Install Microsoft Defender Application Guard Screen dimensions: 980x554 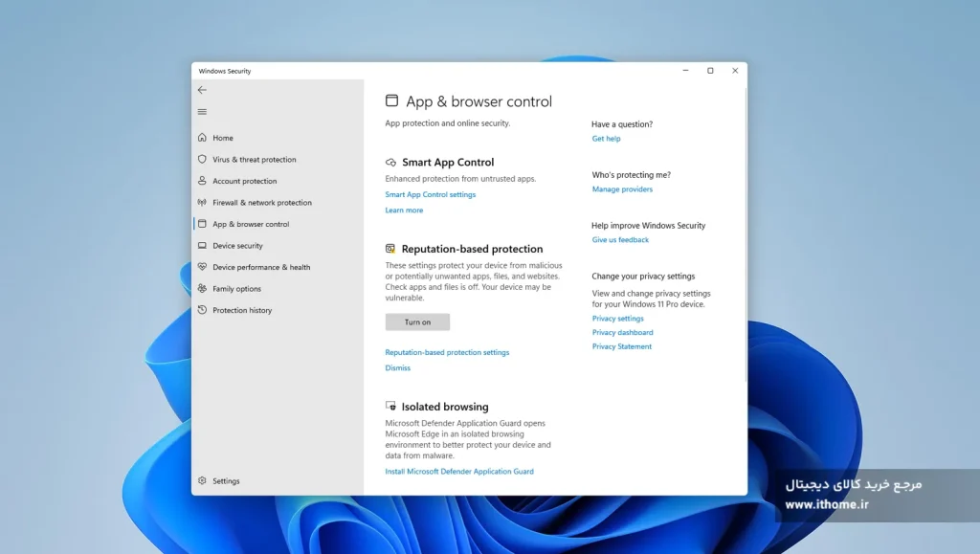coord(459,472)
